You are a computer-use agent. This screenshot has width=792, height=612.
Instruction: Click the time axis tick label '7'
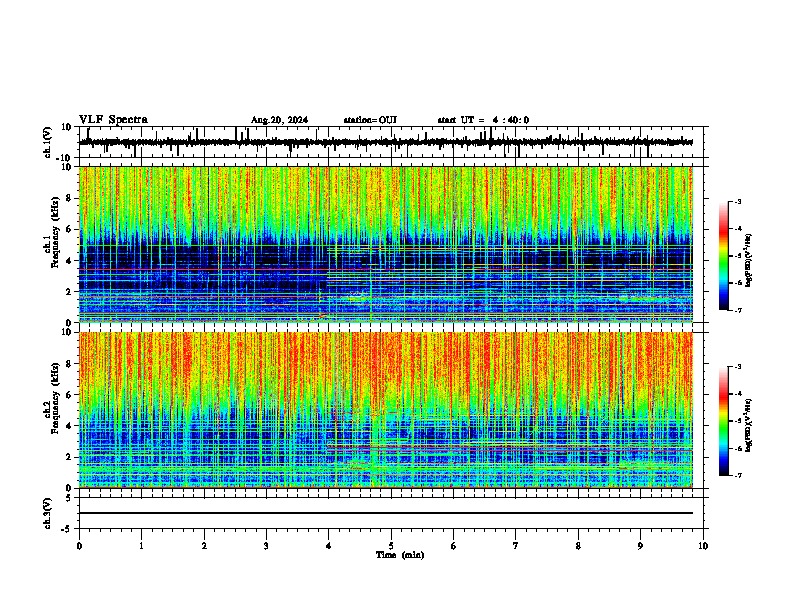click(x=516, y=546)
